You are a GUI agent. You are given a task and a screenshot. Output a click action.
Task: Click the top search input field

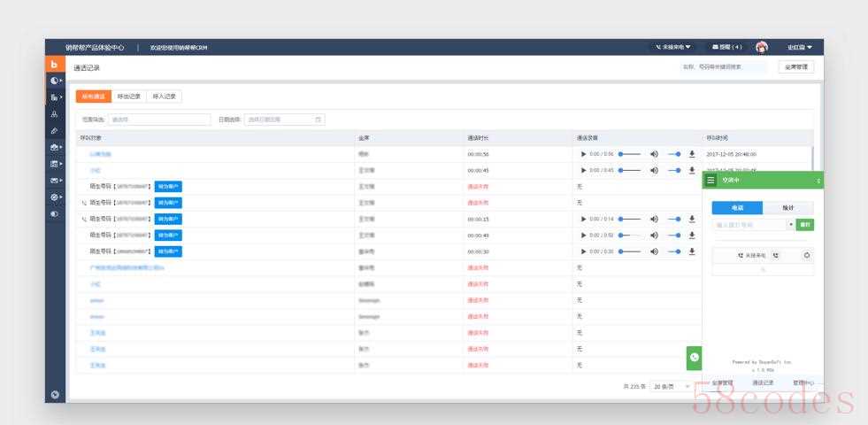724,67
